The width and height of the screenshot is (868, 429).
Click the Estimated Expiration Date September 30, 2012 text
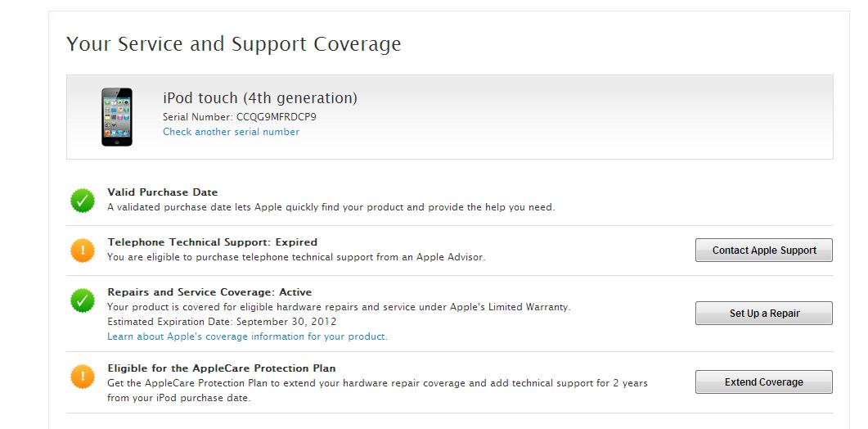point(222,322)
